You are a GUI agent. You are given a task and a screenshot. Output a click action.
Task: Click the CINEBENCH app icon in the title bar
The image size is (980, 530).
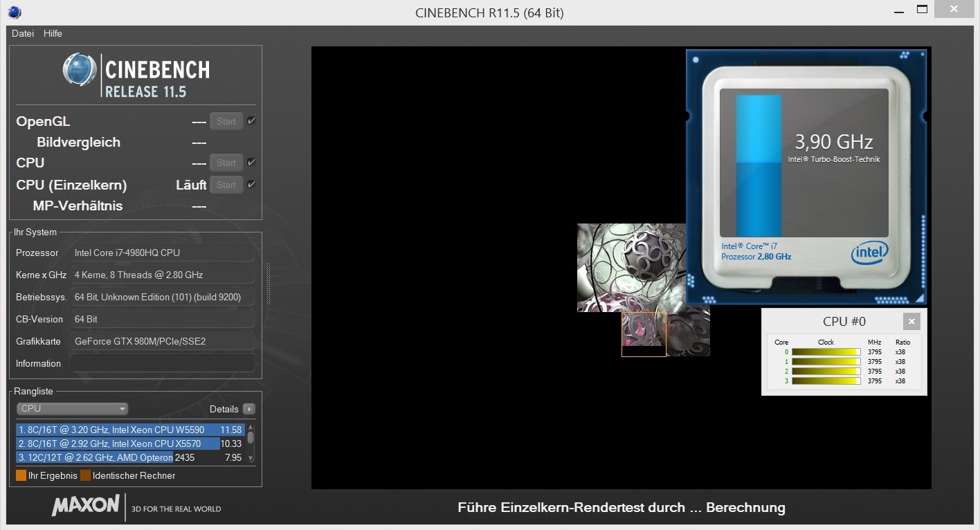[15, 12]
